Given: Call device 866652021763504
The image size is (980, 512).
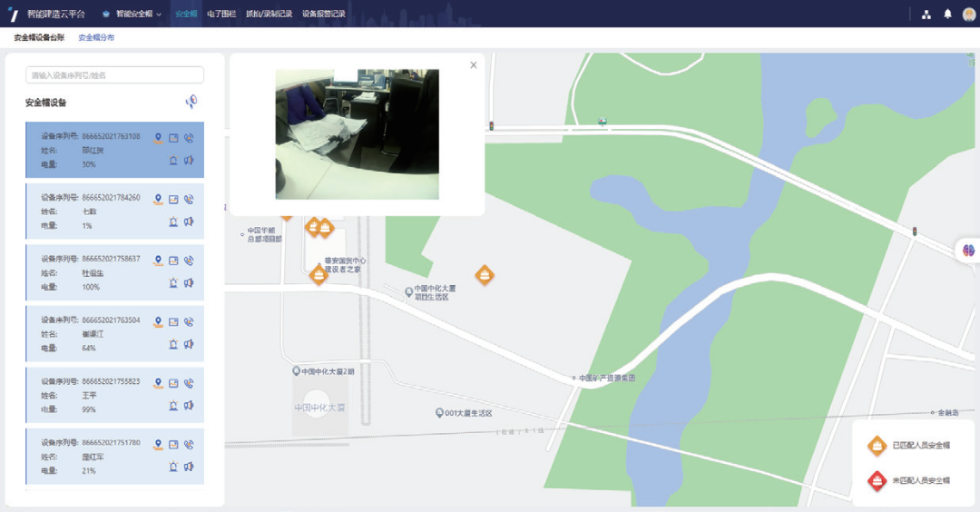Looking at the screenshot, I should 189,322.
